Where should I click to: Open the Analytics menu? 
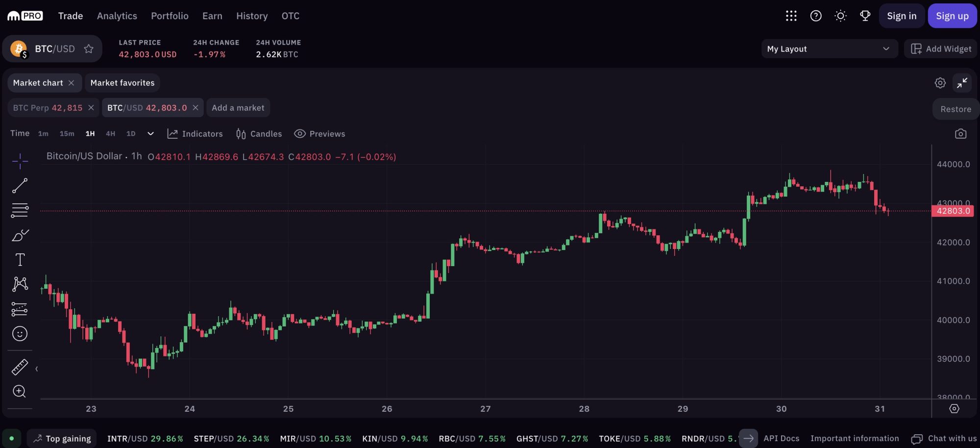click(x=117, y=16)
